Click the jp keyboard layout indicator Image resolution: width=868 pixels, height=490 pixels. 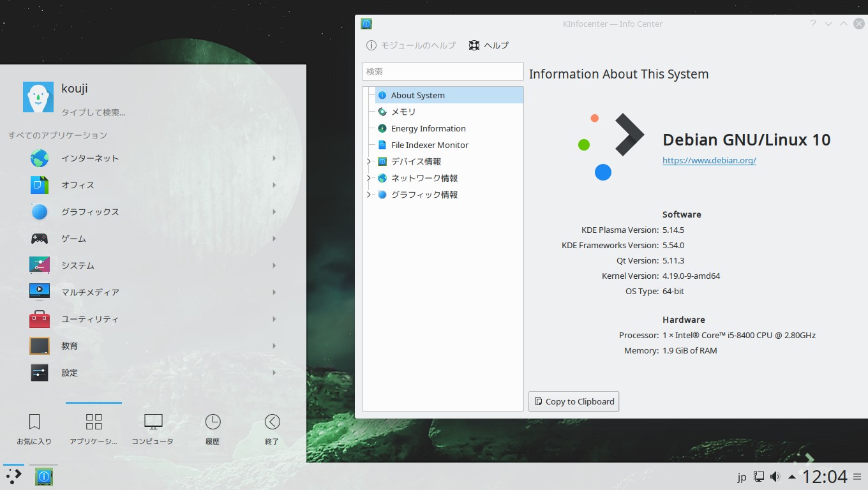click(x=742, y=477)
